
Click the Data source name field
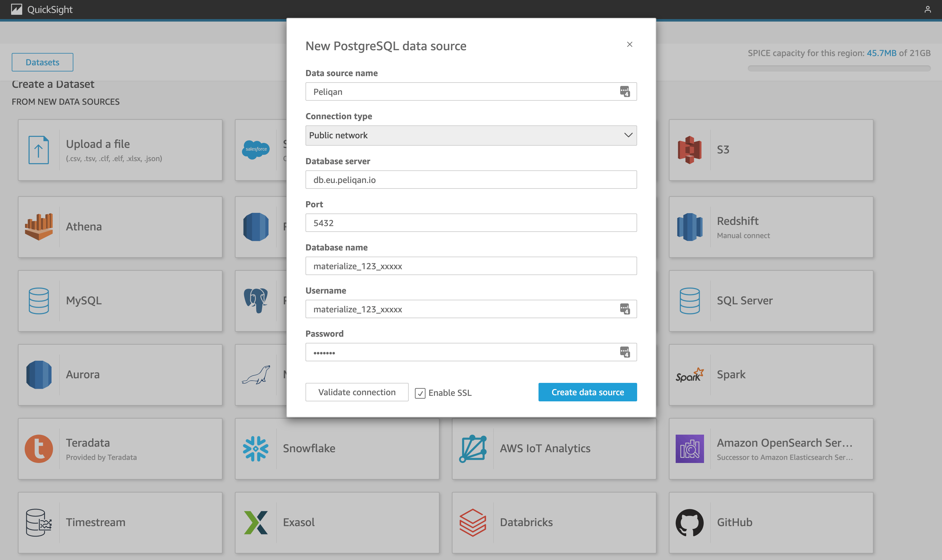(x=471, y=91)
